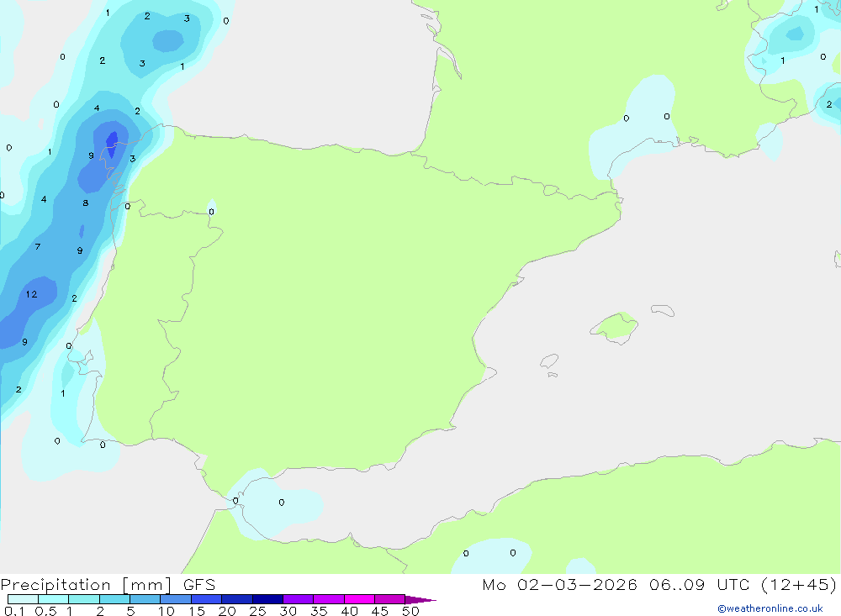Click the '40' legend scale label

tap(349, 611)
